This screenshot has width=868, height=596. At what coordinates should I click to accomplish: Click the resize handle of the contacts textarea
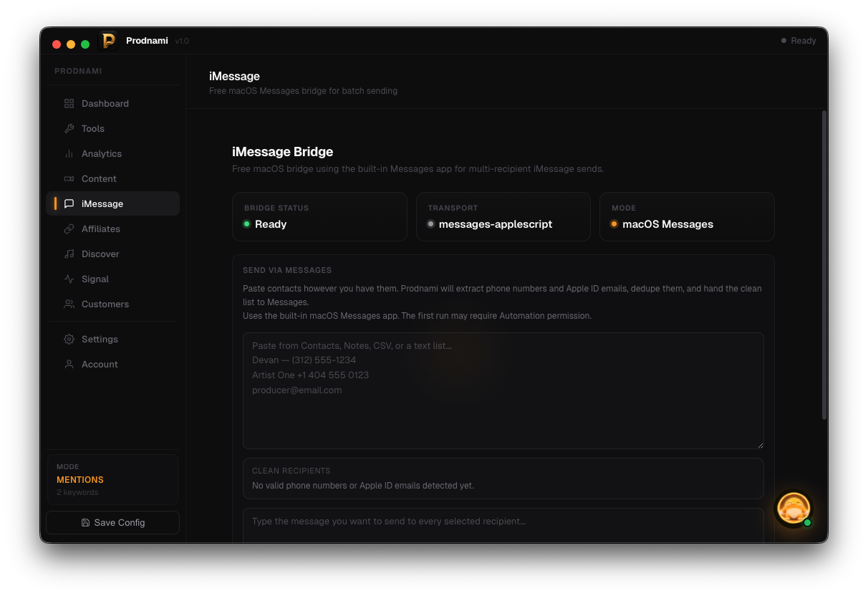point(760,446)
